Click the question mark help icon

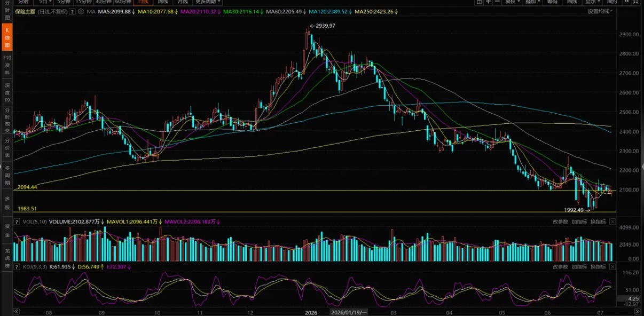point(73,11)
